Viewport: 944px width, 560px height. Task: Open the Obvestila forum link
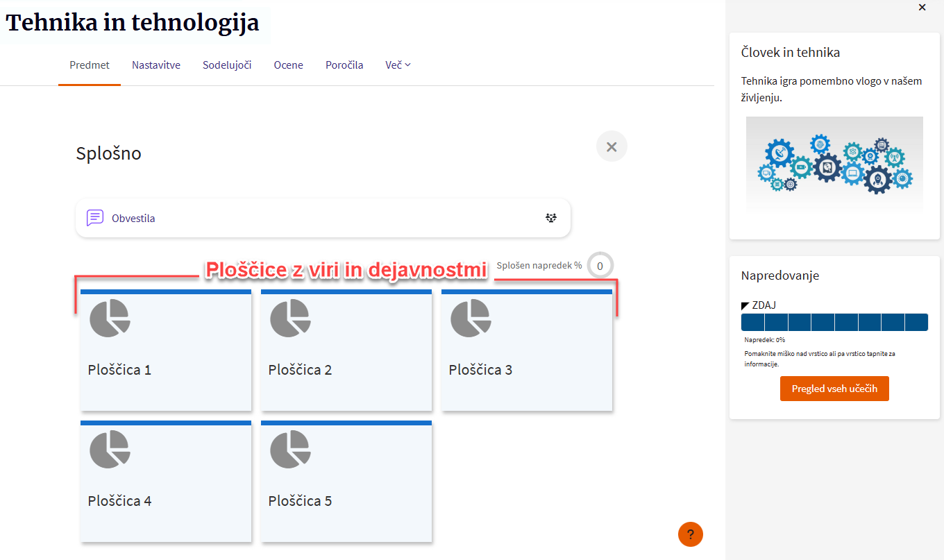(x=133, y=218)
